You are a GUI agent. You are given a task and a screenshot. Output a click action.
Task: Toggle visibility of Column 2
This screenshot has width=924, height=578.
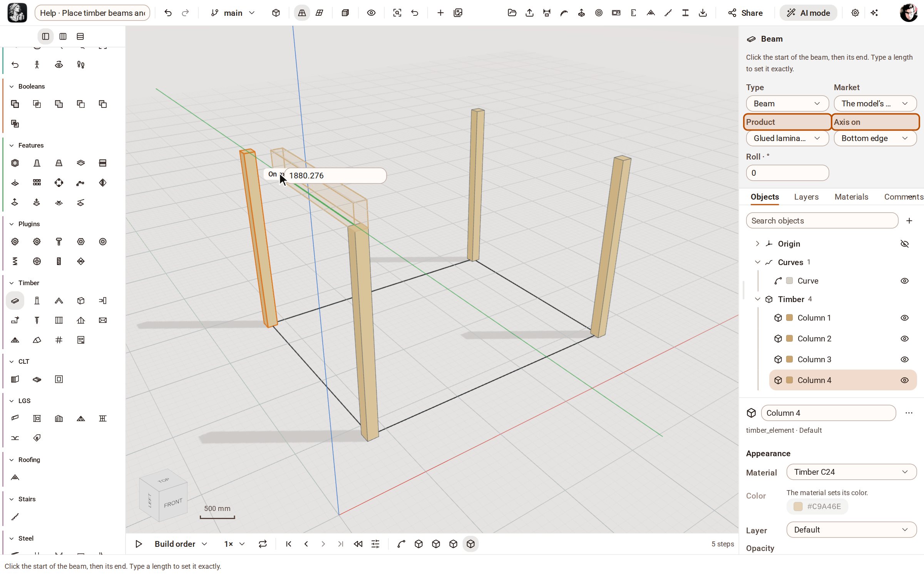[x=905, y=339]
